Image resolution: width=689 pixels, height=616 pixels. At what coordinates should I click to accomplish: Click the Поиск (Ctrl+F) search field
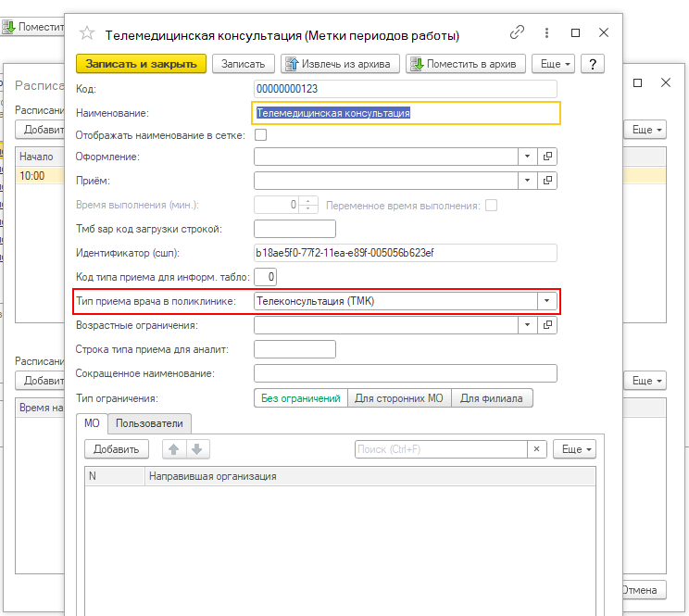pos(441,449)
